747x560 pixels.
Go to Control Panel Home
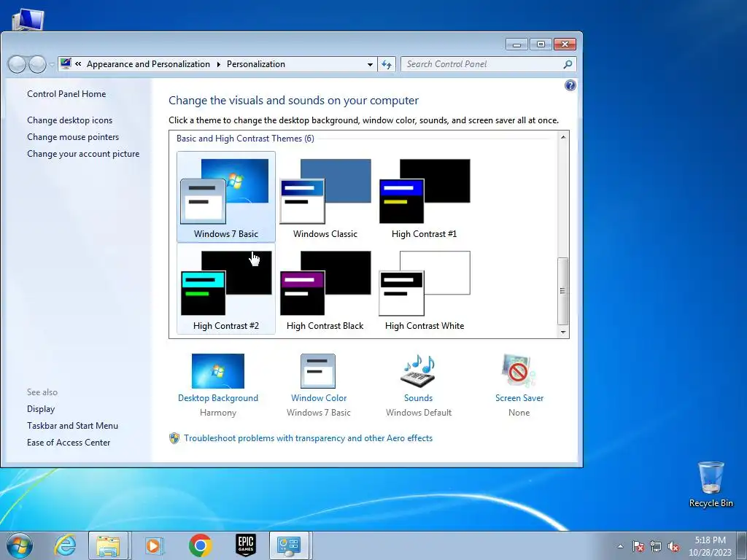tap(66, 94)
